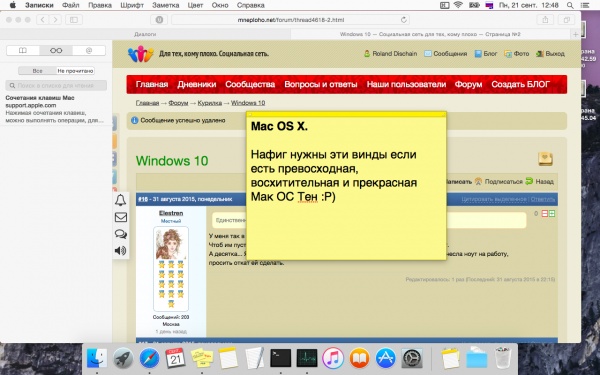Image resolution: width=600 pixels, height=375 pixels.
Task: Open Notification Center list icon in menu bar
Action: (x=585, y=5)
